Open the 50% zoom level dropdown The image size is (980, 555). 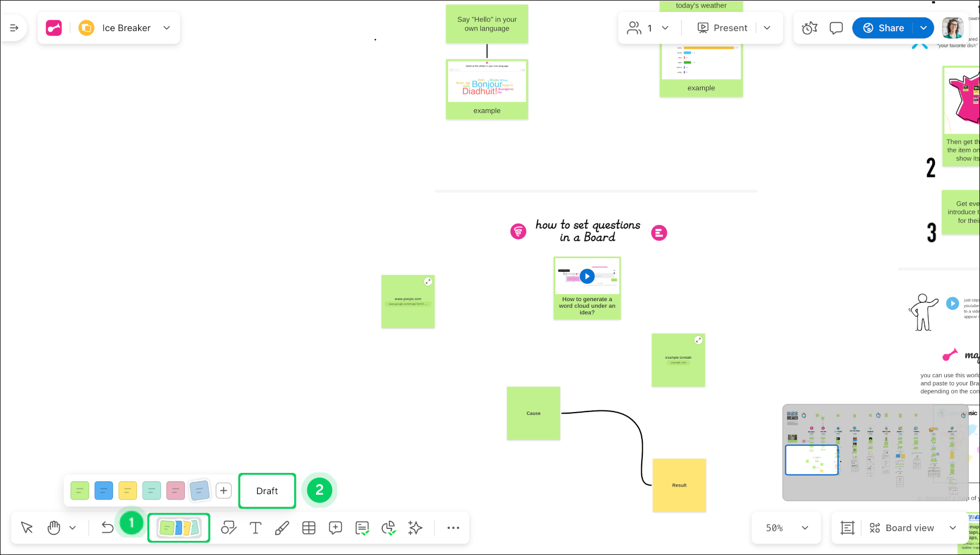[x=805, y=528]
